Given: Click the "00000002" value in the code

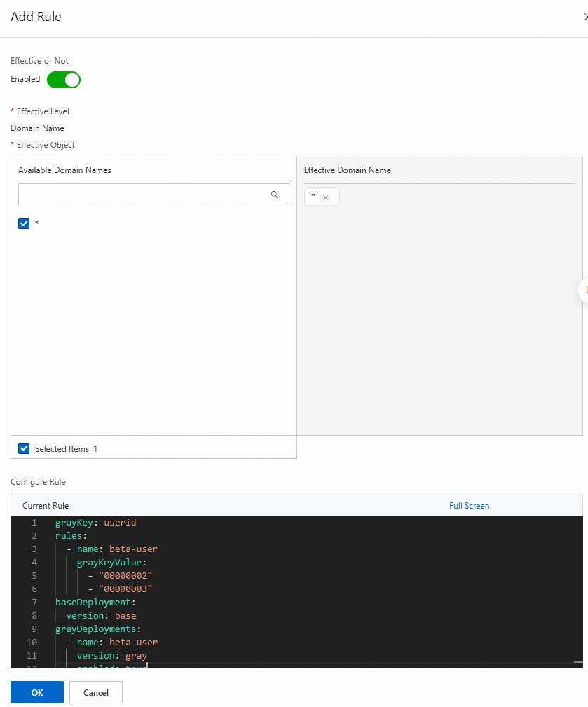Looking at the screenshot, I should point(125,576).
